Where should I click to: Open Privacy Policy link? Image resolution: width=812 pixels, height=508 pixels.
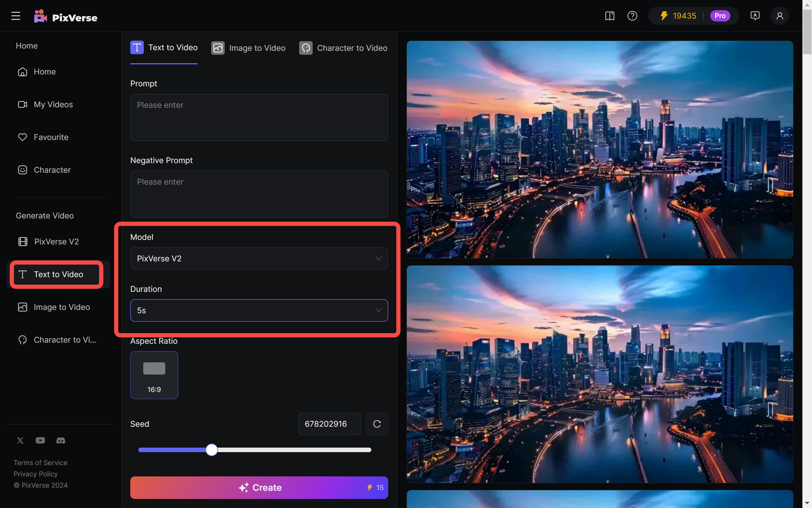click(x=36, y=474)
